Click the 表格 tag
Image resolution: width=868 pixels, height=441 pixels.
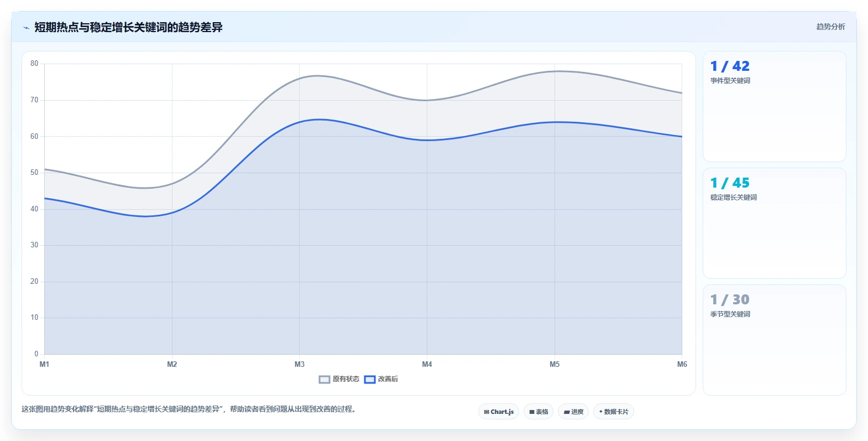538,412
